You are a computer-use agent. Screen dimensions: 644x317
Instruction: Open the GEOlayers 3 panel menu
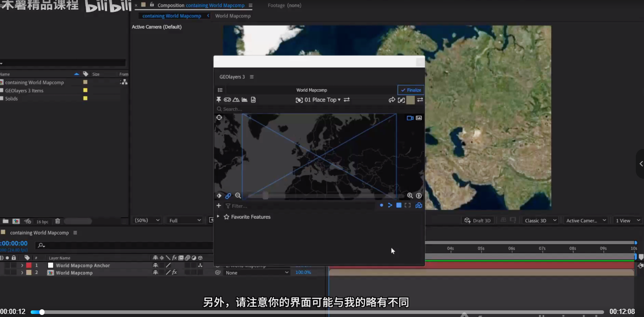click(x=251, y=77)
